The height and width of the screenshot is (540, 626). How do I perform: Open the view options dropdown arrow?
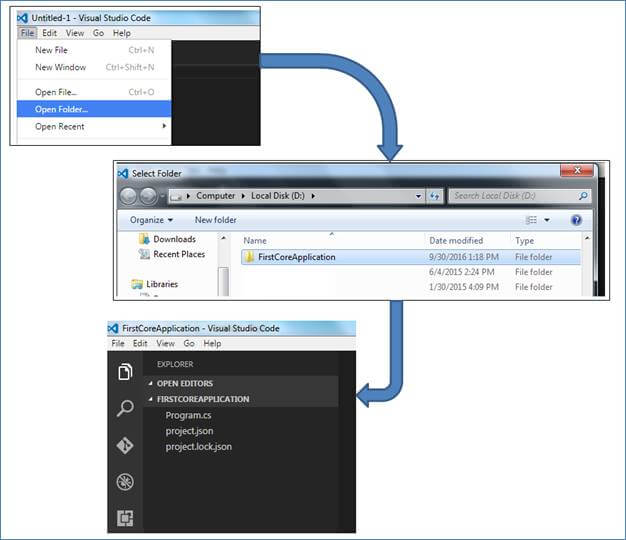pos(547,220)
